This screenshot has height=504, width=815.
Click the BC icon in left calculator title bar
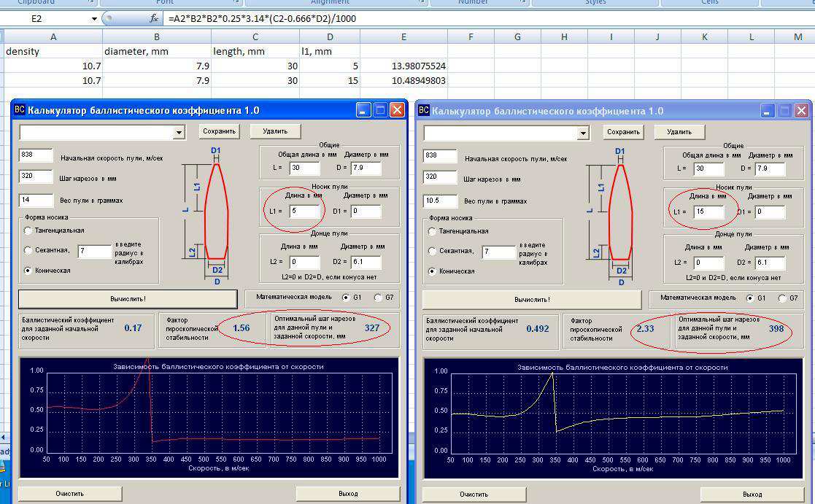click(x=20, y=110)
